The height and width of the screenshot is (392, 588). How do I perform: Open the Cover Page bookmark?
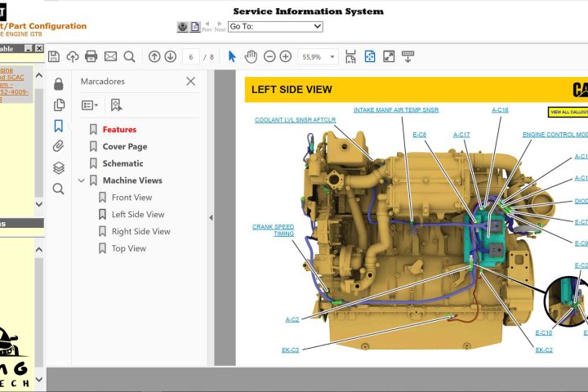click(125, 147)
